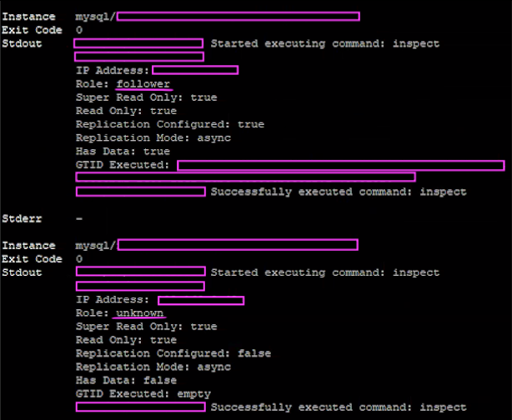This screenshot has height=420, width=512.
Task: Click the final "Successfully executed command: inspect" line
Action: point(338,407)
